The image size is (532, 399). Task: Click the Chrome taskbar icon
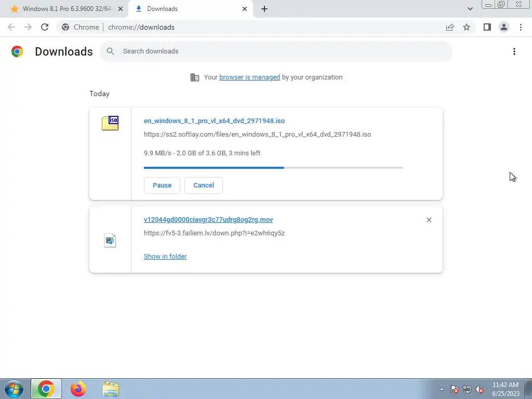(x=46, y=389)
